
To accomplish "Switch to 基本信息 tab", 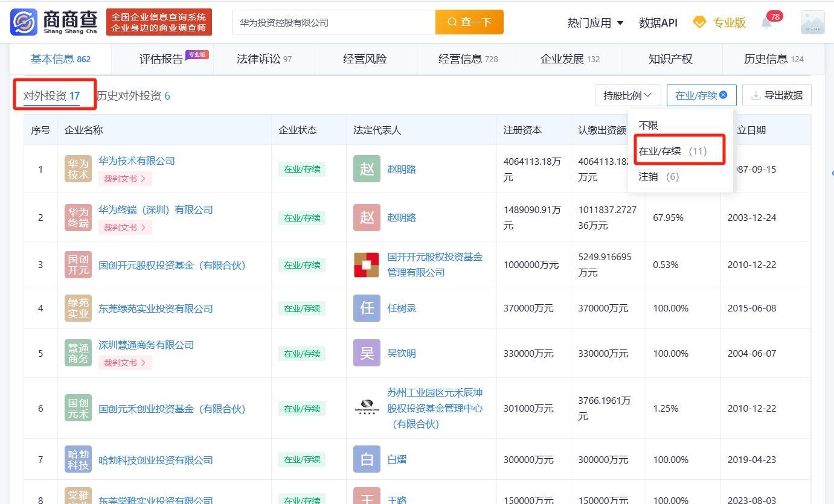I will click(x=60, y=59).
